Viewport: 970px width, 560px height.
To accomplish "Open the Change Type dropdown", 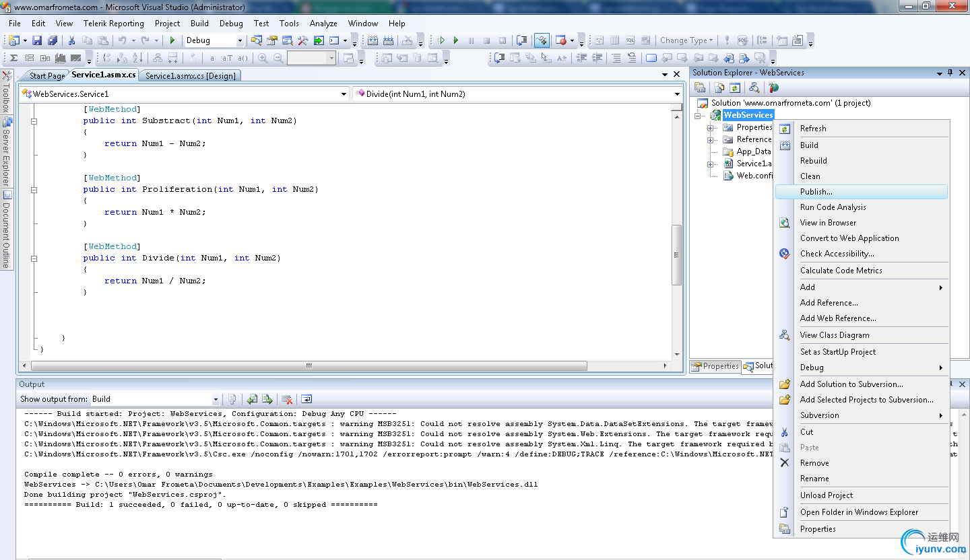I will pyautogui.click(x=686, y=40).
